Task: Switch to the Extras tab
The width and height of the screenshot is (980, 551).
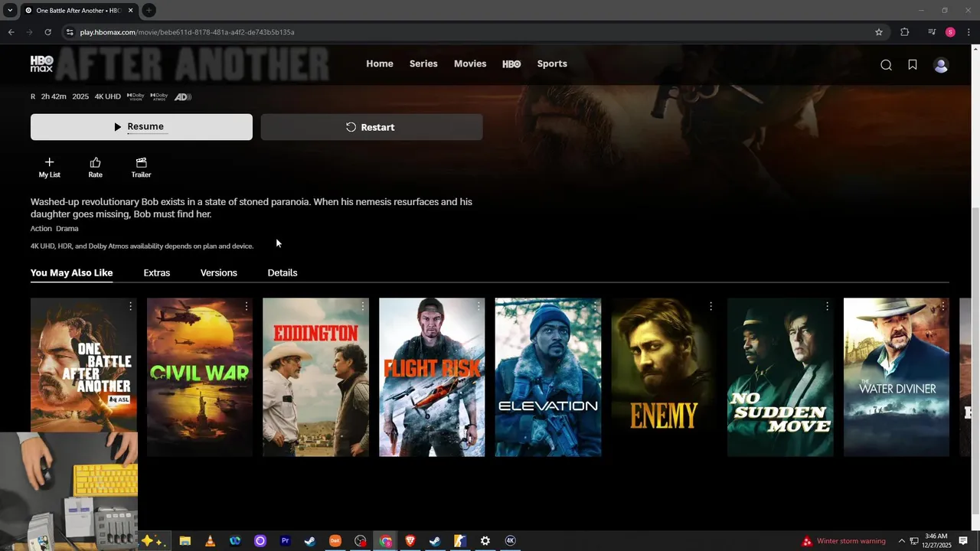Action: [x=157, y=272]
